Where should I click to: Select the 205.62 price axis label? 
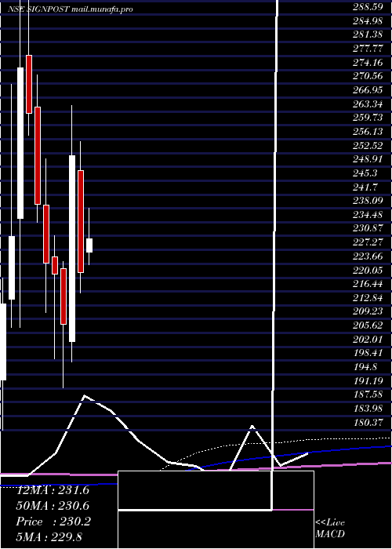368,325
